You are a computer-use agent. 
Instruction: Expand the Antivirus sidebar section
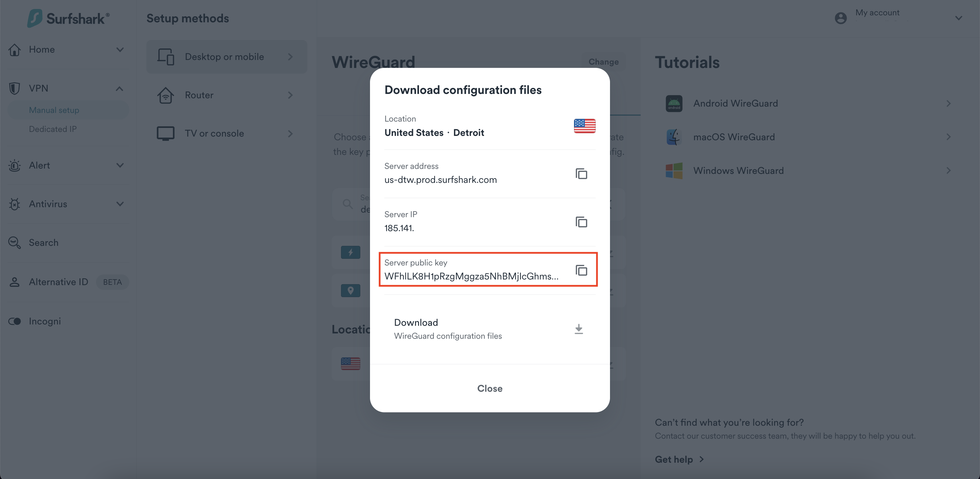(x=119, y=204)
